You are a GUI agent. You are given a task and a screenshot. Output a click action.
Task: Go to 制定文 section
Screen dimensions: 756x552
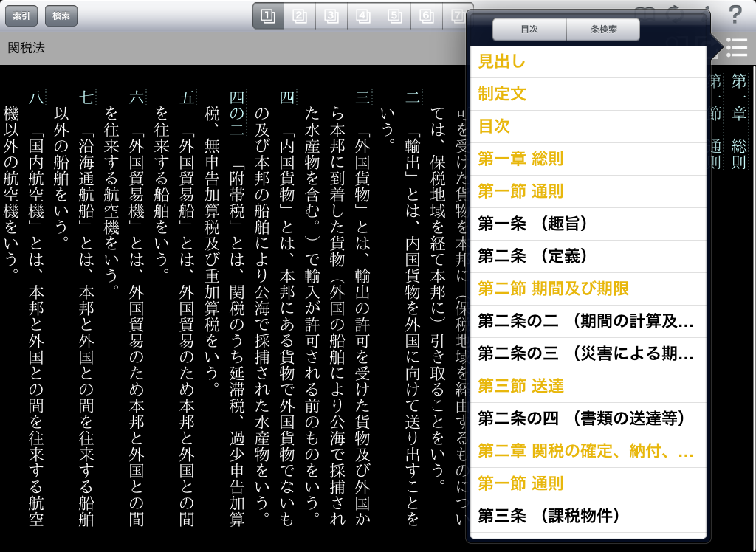588,94
